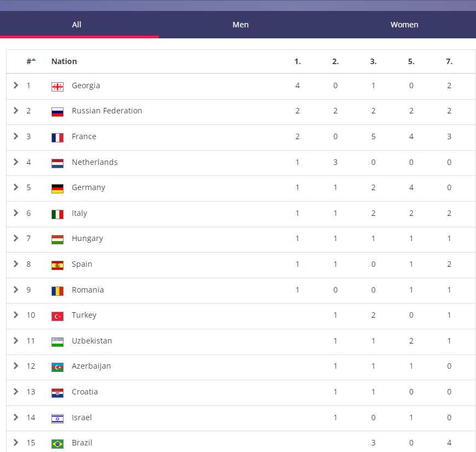
Task: Click the Germany flag icon
Action: click(58, 188)
